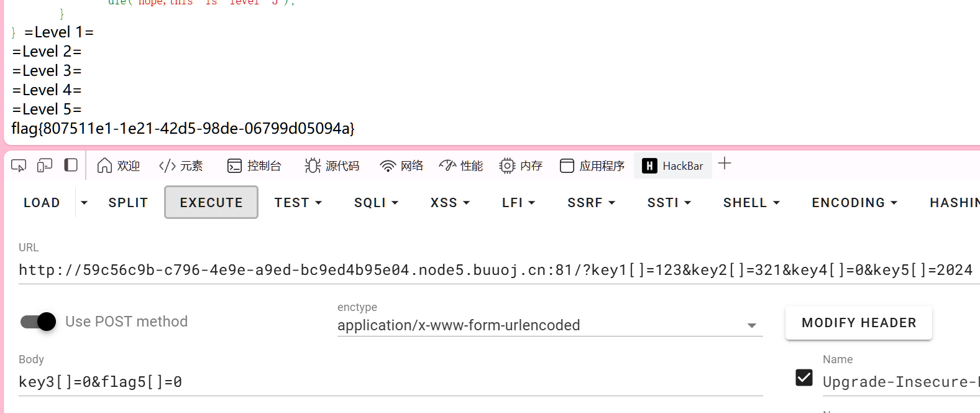This screenshot has width=980, height=413.
Task: Click the Body text field
Action: point(390,382)
